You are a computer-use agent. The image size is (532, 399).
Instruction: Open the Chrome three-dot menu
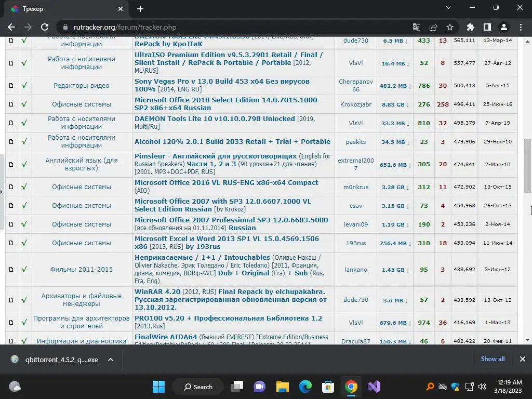[521, 27]
